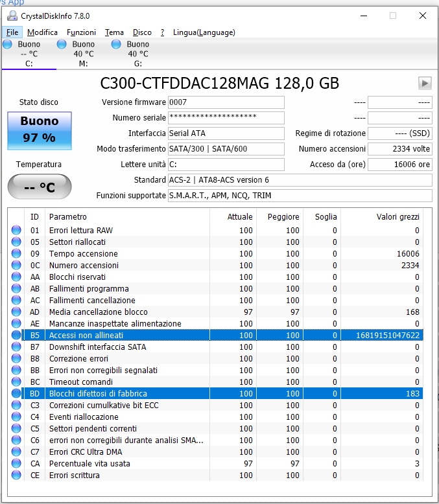Click the Standard ACS-2 field
439x504 pixels.
(300, 179)
